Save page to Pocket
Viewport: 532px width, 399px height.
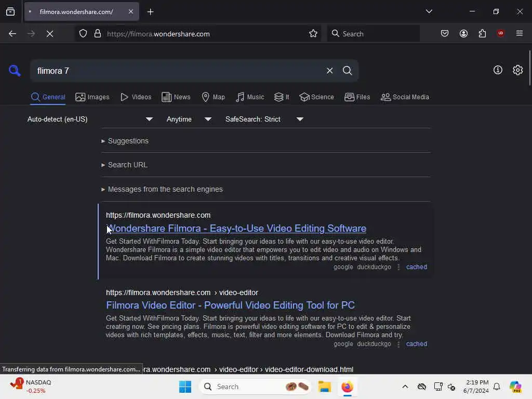click(445, 34)
